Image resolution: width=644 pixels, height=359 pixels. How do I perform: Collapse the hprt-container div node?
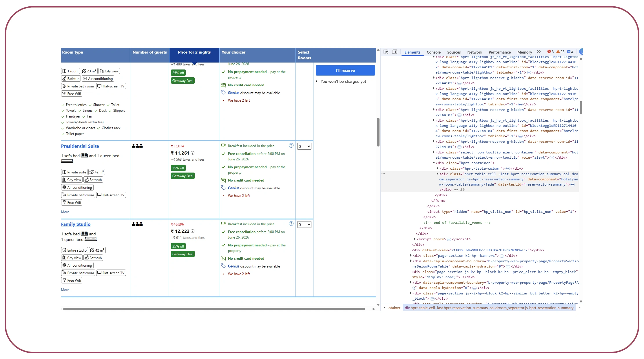point(434,163)
